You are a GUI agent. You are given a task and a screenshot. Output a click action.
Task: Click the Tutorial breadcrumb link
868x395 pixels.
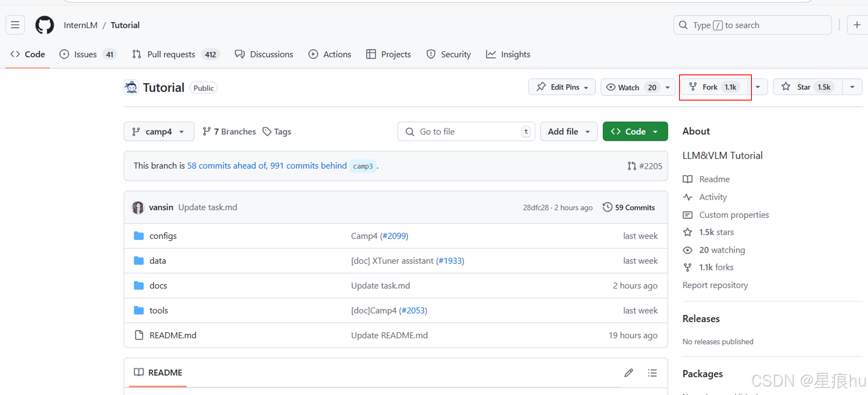click(125, 25)
